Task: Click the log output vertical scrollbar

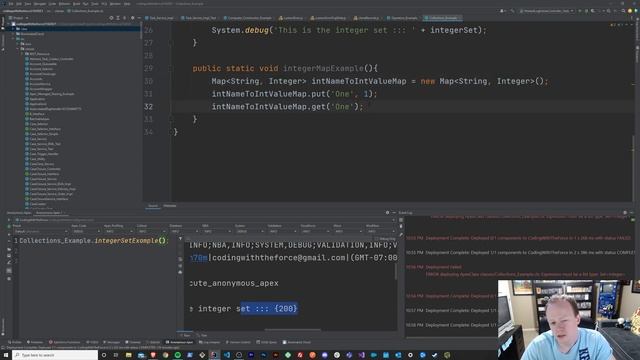Action: [x=396, y=271]
